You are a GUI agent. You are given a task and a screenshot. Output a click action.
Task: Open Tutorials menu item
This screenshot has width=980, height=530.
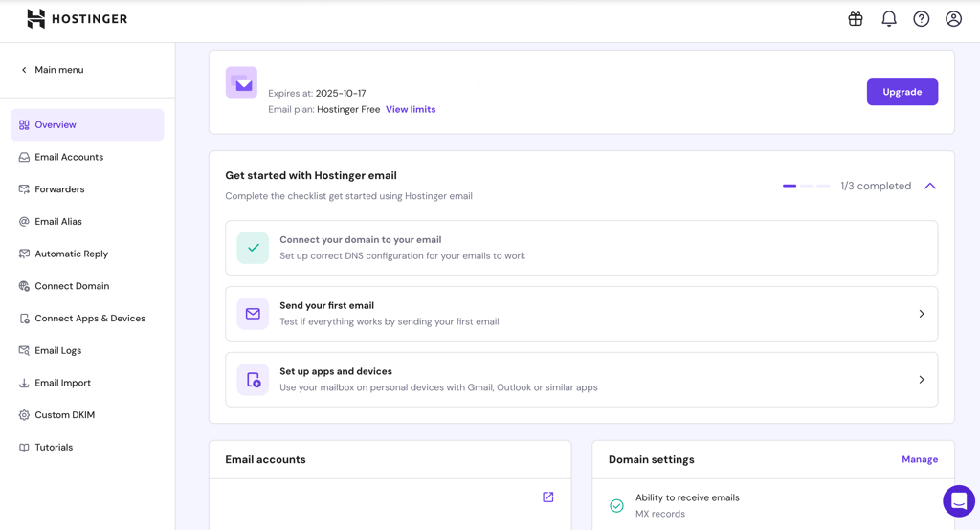tap(87, 448)
